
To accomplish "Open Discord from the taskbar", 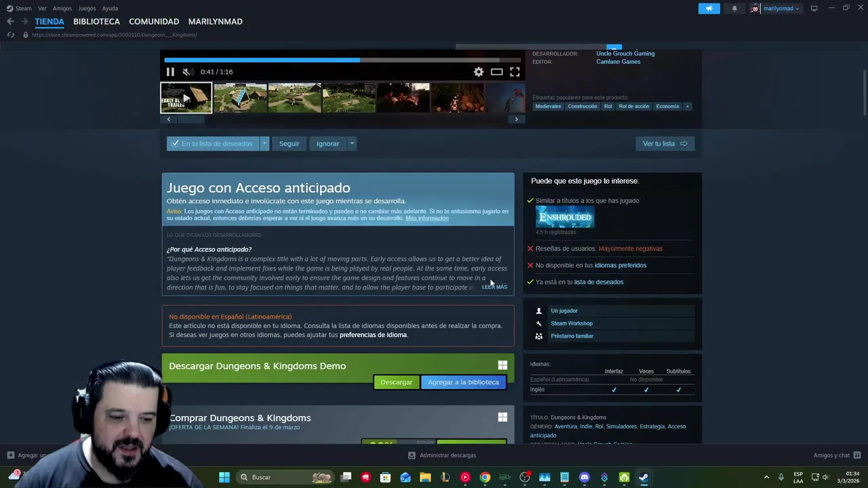I will pyautogui.click(x=585, y=477).
